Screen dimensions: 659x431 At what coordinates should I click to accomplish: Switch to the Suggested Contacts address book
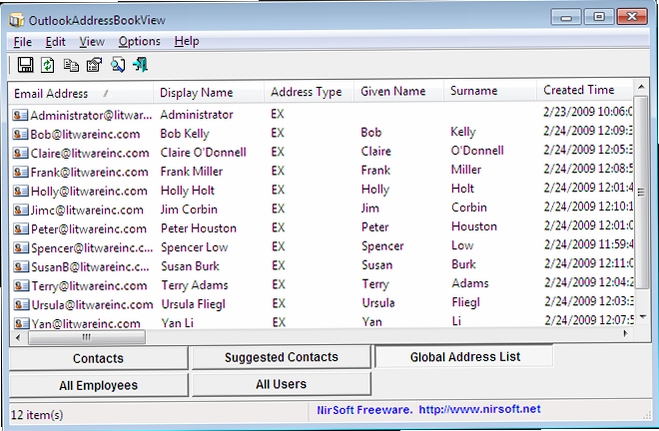pyautogui.click(x=281, y=357)
